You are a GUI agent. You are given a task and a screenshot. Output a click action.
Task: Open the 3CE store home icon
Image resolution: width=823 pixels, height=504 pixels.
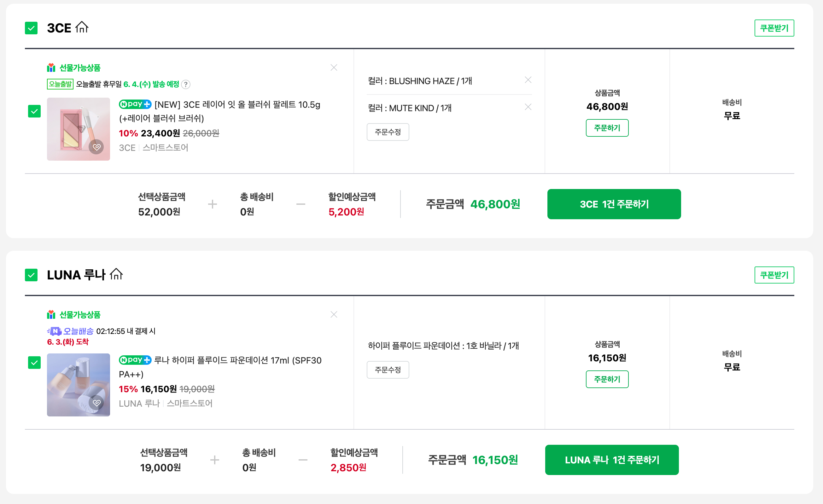pyautogui.click(x=82, y=27)
